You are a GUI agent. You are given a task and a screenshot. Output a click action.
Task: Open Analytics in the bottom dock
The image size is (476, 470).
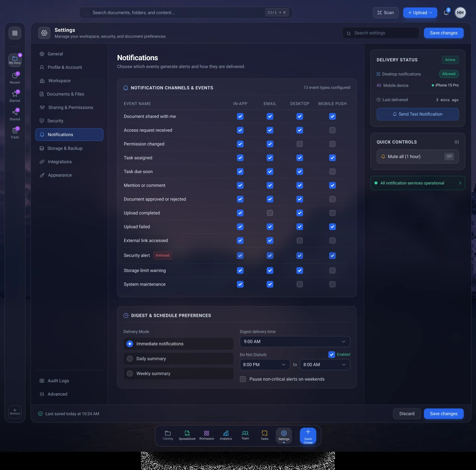(226, 435)
